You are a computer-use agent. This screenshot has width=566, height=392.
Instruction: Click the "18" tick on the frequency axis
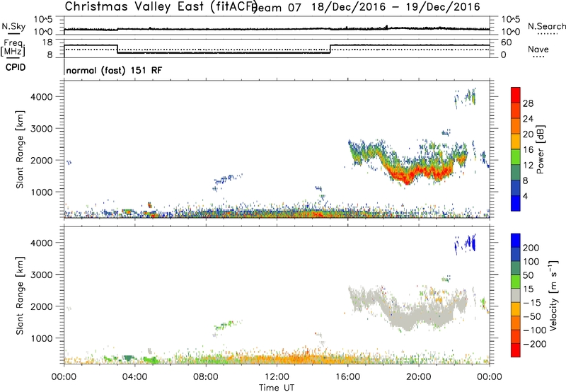tap(47, 42)
